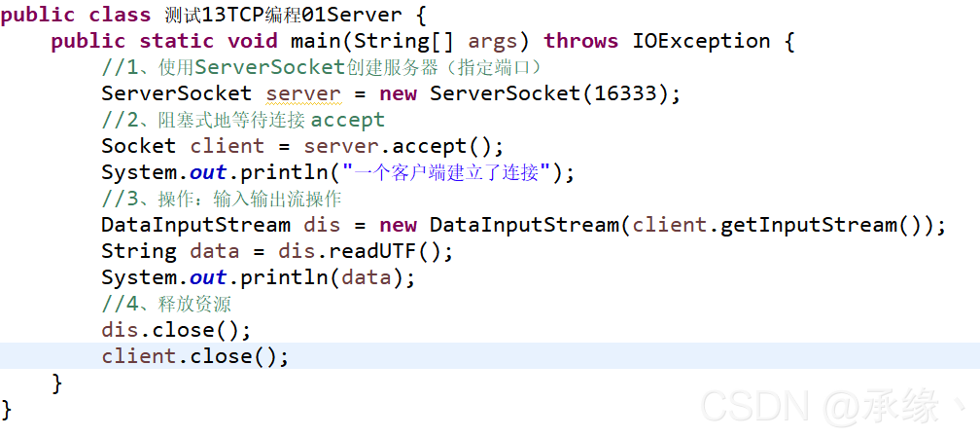This screenshot has height=437, width=980.
Task: Click the underlined server variable declaration
Action: tap(303, 93)
